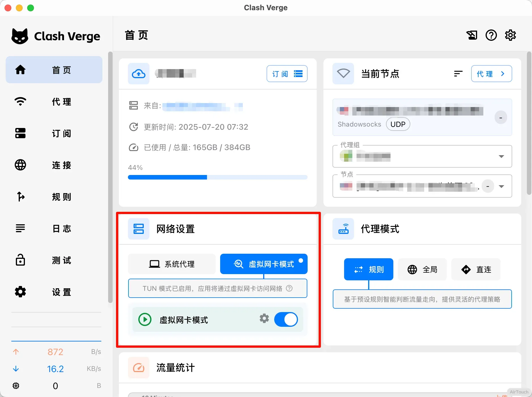The width and height of the screenshot is (532, 397).
Task: Open the help question mark icon
Action: pos(491,35)
